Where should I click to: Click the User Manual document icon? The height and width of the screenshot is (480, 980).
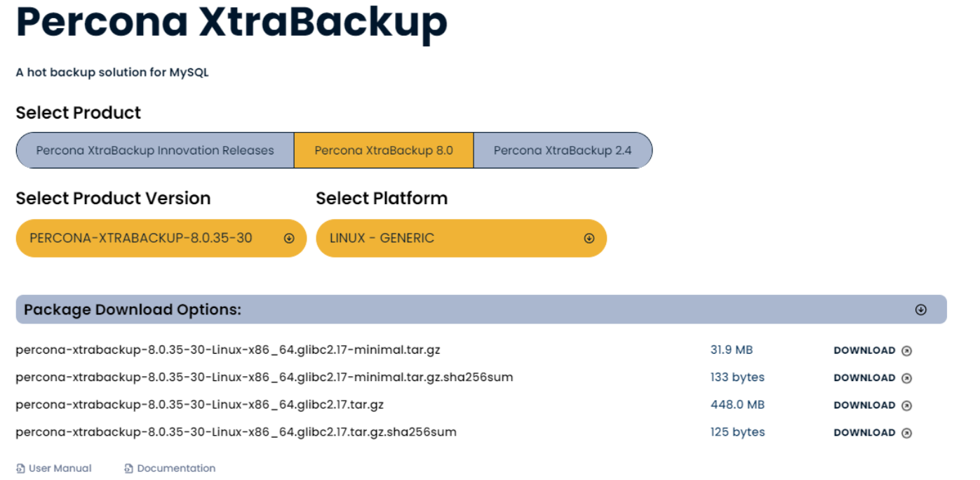tap(20, 469)
